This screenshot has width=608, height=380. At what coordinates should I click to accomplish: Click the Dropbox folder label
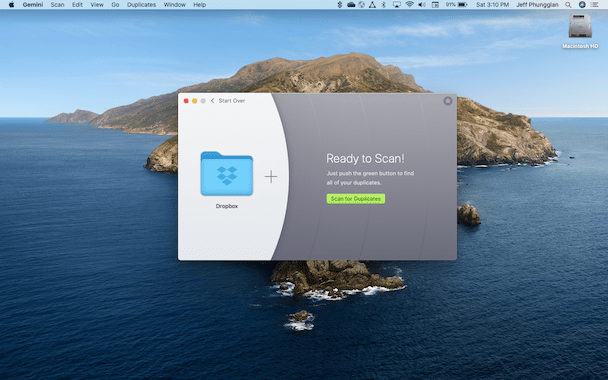227,206
